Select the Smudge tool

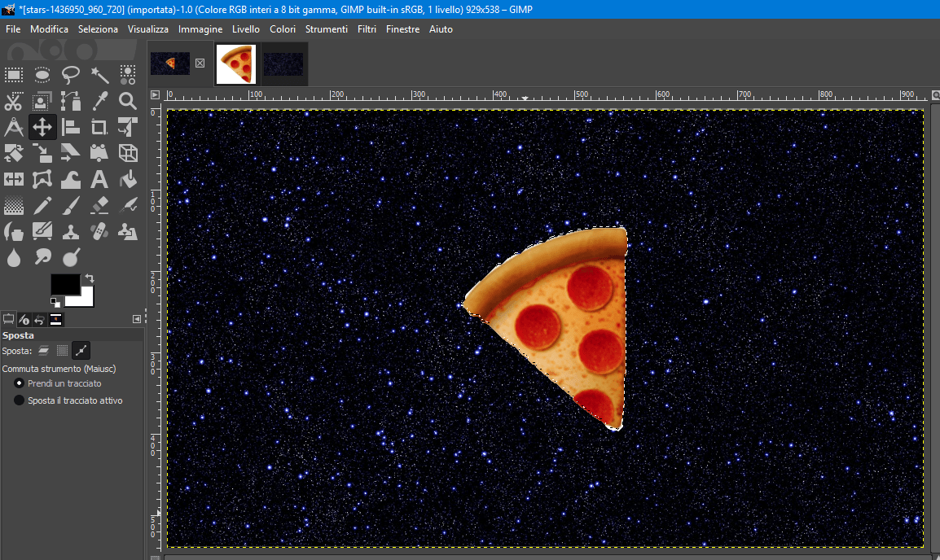(x=42, y=257)
